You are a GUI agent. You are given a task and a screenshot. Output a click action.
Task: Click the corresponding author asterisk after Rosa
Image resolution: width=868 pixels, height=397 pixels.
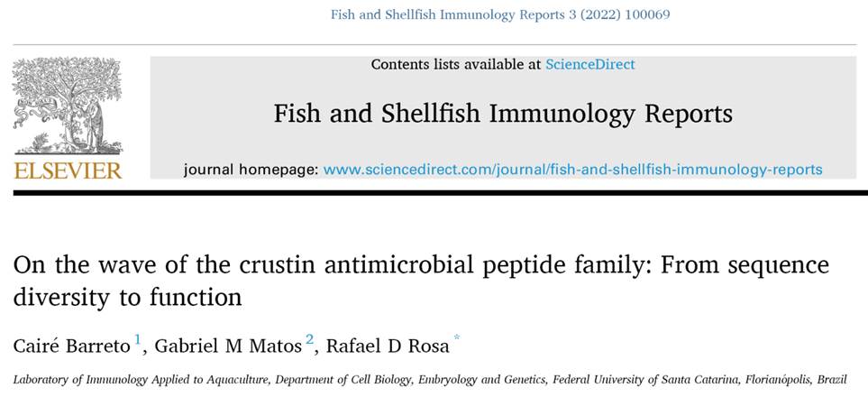coord(457,337)
